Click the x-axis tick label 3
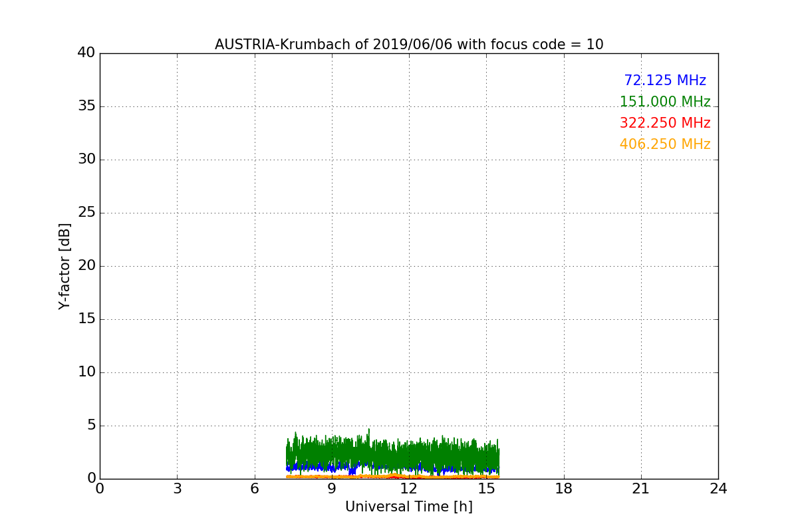Viewport: 798px width, 532px height. click(177, 489)
